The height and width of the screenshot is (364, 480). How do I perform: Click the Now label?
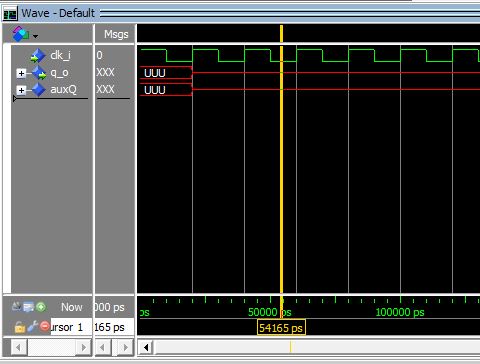click(72, 307)
